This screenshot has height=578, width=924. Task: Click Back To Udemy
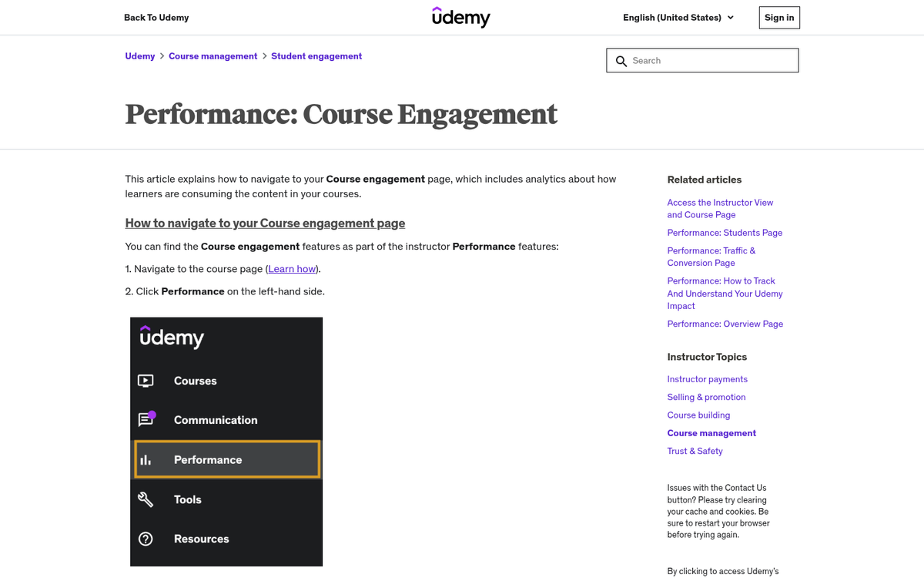(x=156, y=17)
